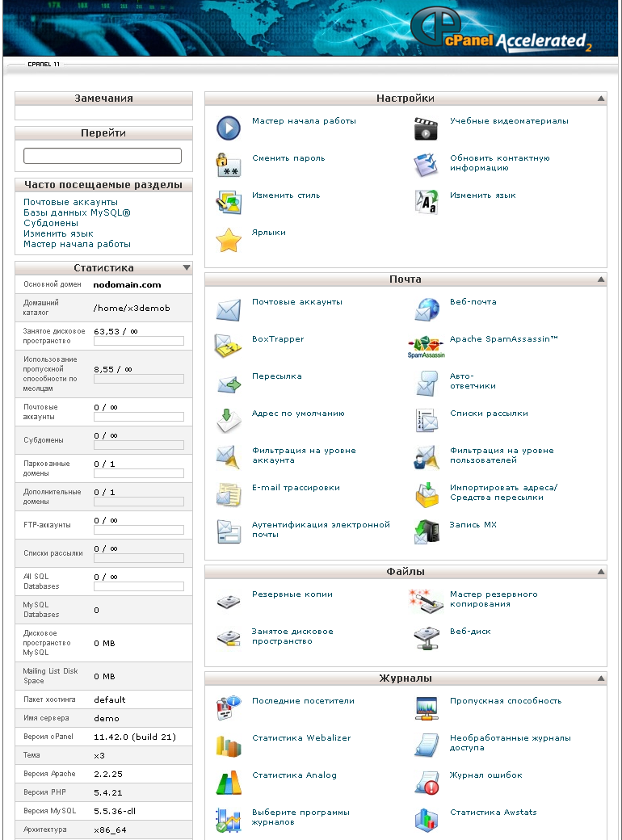
Task: Click the backup wizard wand icon
Action: click(x=427, y=602)
